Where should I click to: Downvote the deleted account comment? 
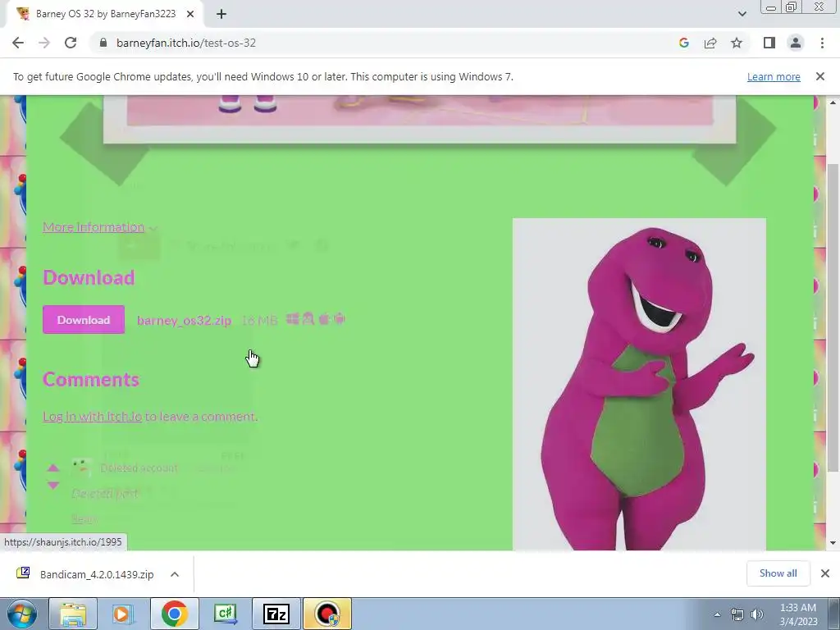coord(53,485)
